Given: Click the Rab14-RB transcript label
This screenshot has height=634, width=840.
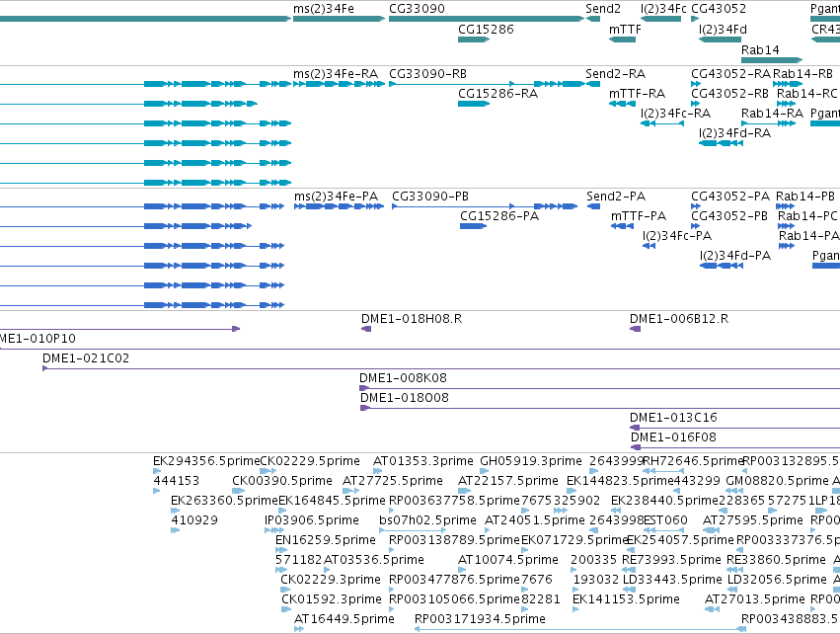Looking at the screenshot, I should pyautogui.click(x=803, y=74).
